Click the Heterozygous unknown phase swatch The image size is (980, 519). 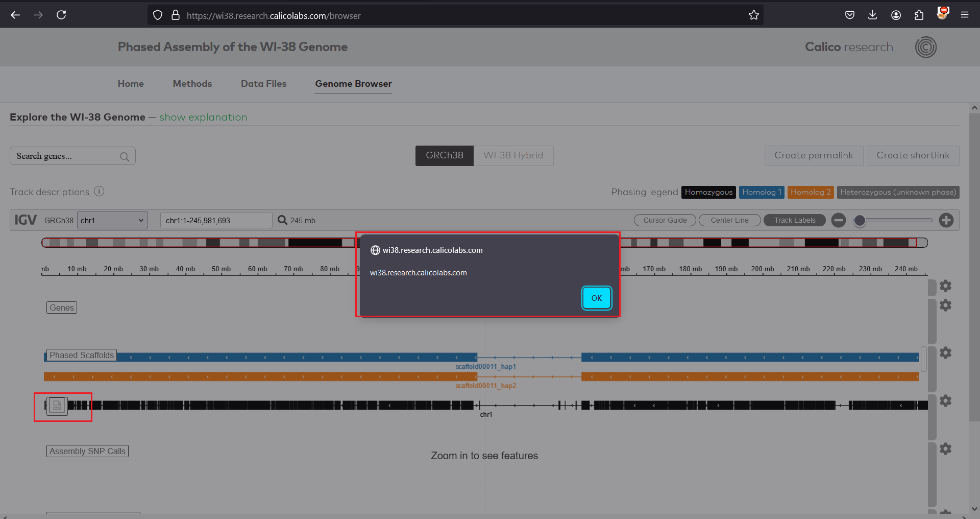(898, 192)
